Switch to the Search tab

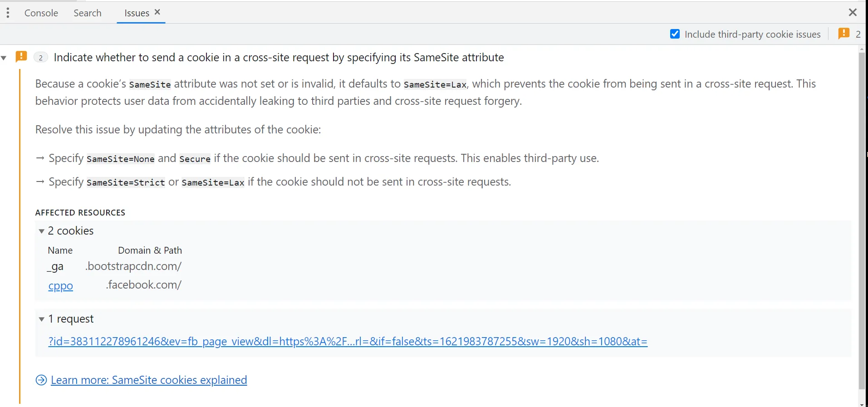point(88,13)
